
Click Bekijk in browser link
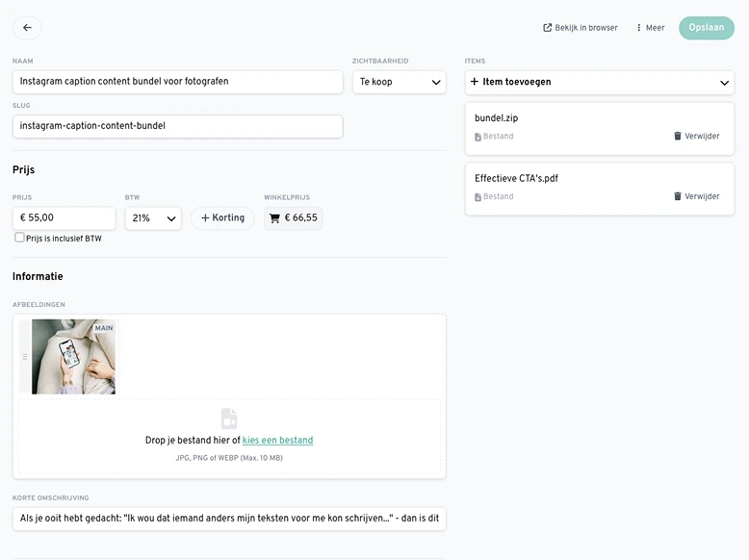[581, 28]
